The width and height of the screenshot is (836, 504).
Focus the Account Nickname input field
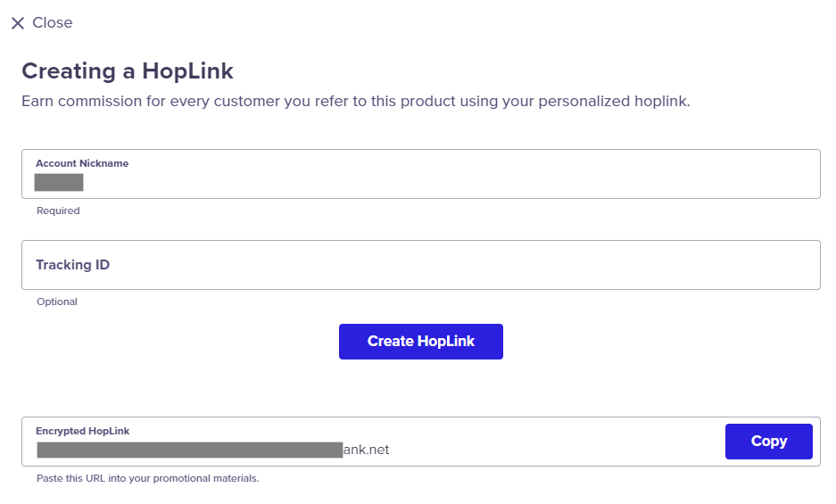click(x=420, y=174)
